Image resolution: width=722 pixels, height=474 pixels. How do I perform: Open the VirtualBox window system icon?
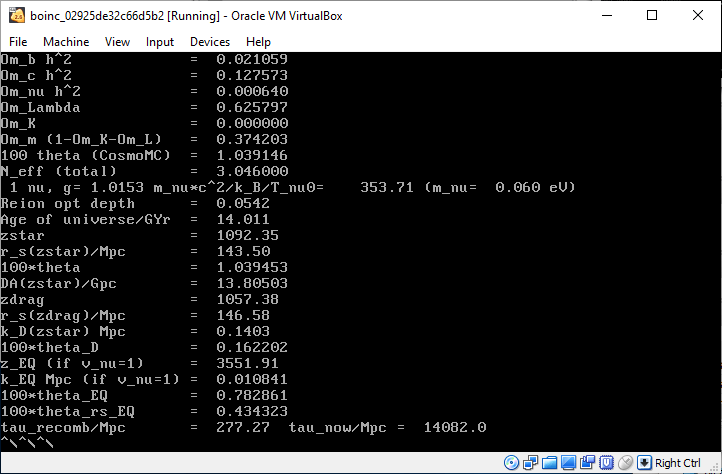coord(15,15)
